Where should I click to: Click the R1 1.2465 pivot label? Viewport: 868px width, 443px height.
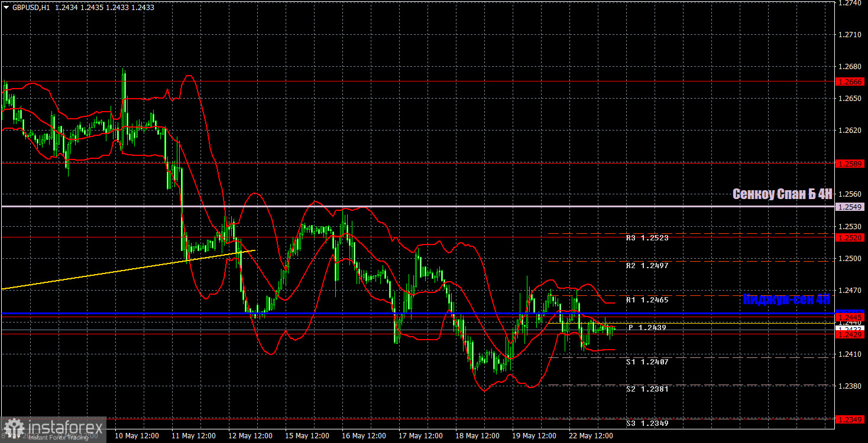[647, 299]
